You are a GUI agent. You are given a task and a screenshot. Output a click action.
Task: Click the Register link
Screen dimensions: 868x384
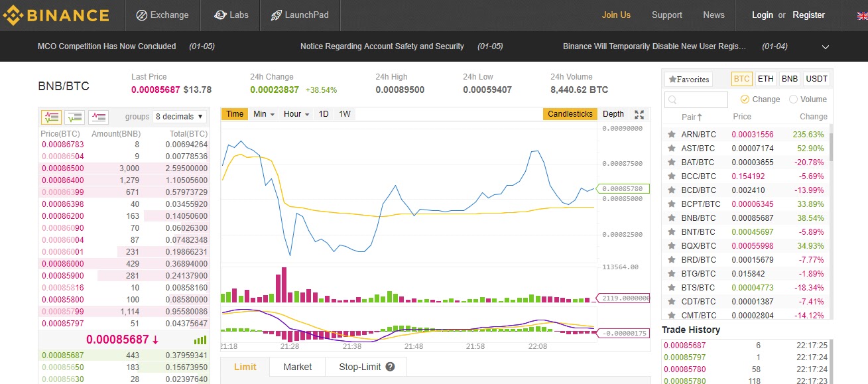coord(808,15)
